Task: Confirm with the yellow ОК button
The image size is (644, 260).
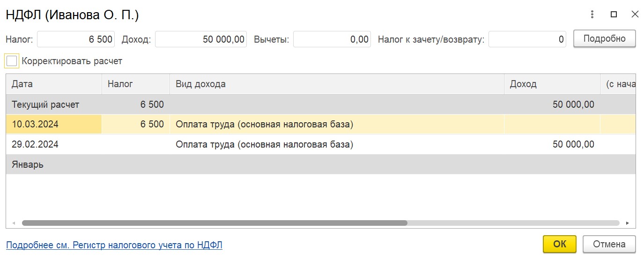Action: coord(560,244)
